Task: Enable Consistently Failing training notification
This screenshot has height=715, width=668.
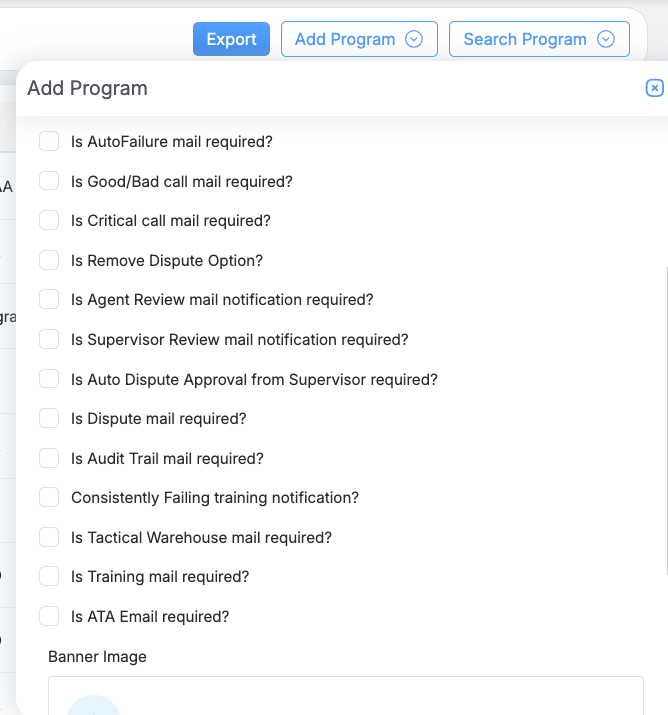Action: click(49, 497)
